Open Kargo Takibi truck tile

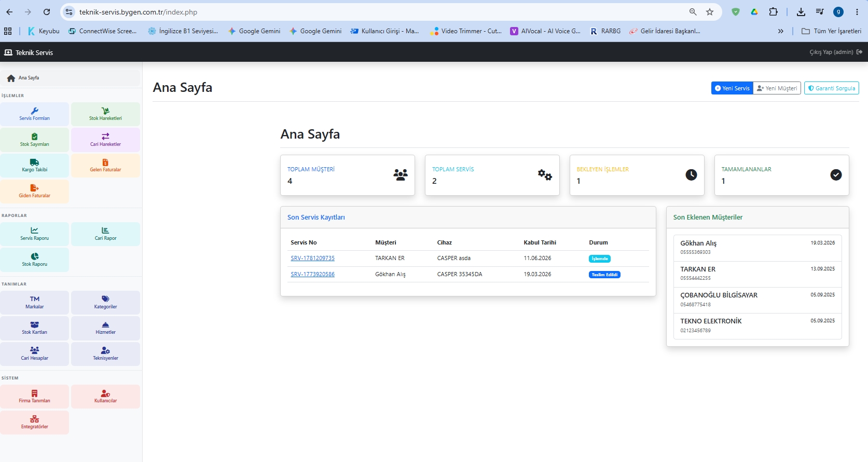click(x=35, y=166)
